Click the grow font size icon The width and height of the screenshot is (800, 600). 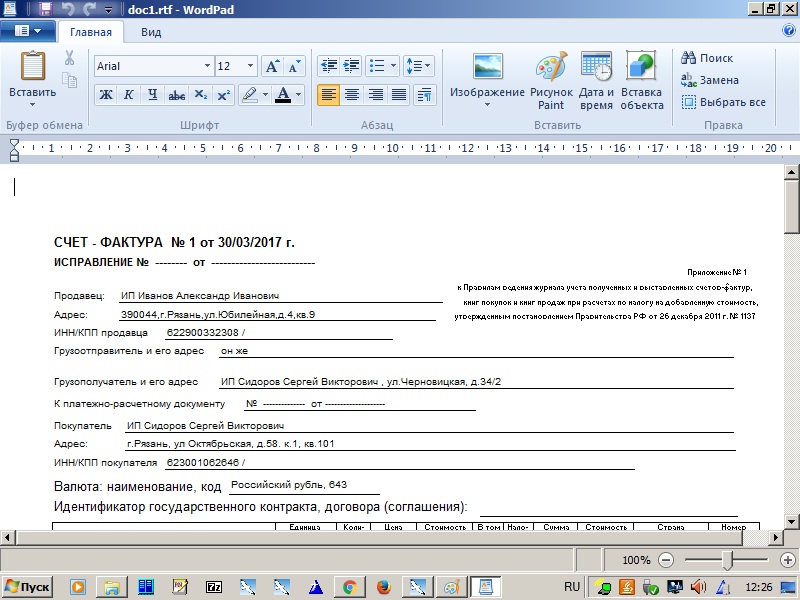coord(272,67)
